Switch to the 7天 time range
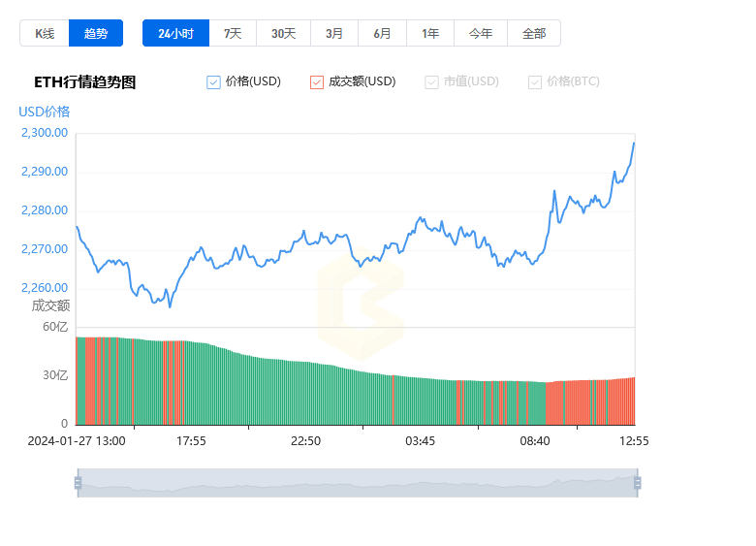The width and height of the screenshot is (756, 546). tap(233, 33)
